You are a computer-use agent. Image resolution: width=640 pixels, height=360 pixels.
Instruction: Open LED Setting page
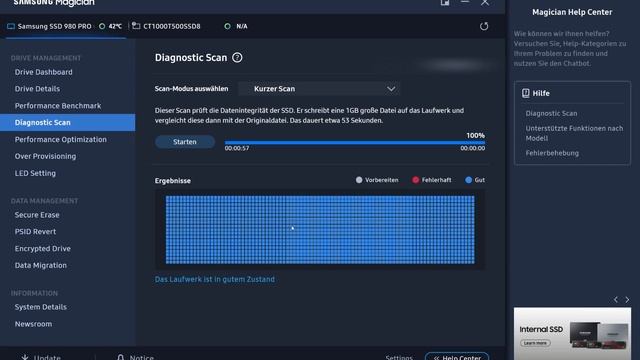(x=35, y=173)
